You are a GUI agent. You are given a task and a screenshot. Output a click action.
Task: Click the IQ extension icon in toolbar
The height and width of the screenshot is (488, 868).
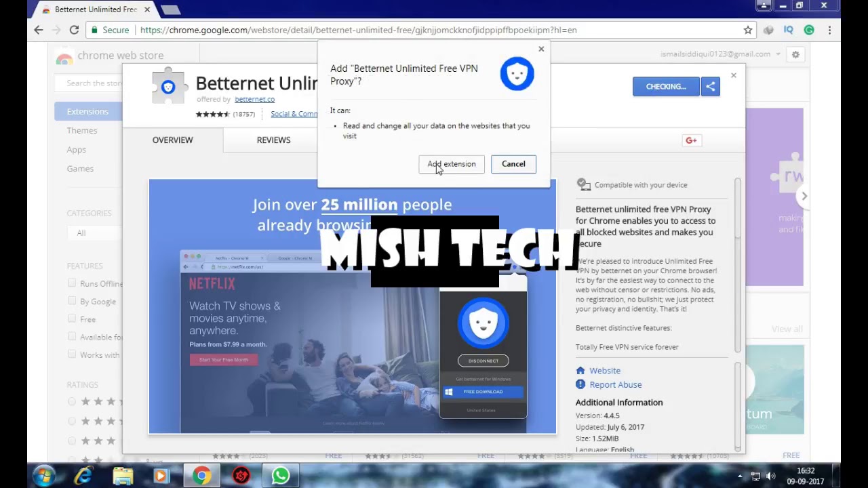point(789,30)
